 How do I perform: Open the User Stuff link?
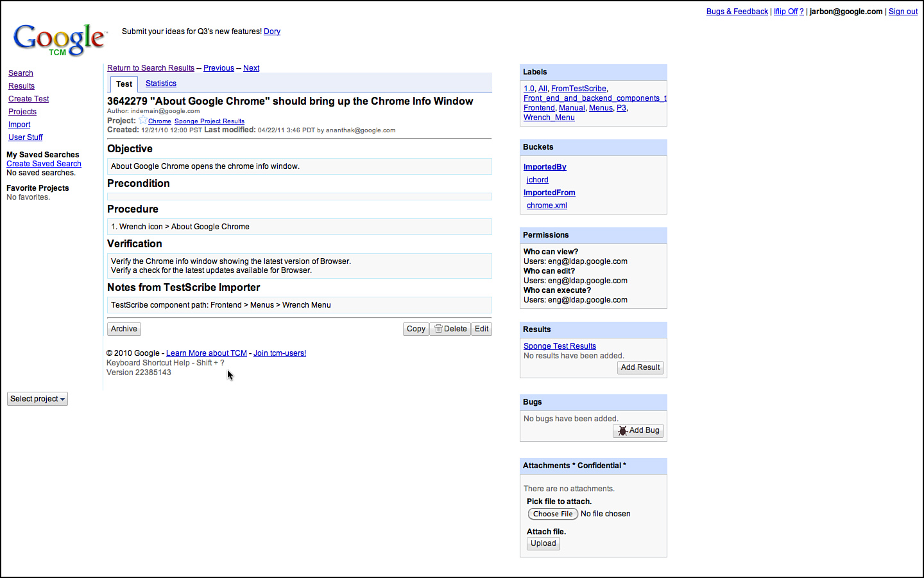click(26, 137)
